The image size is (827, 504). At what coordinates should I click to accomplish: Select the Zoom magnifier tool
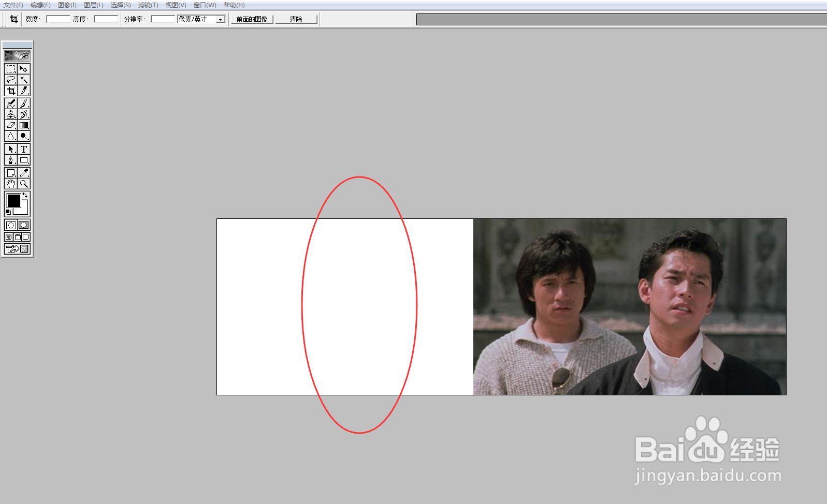point(24,184)
